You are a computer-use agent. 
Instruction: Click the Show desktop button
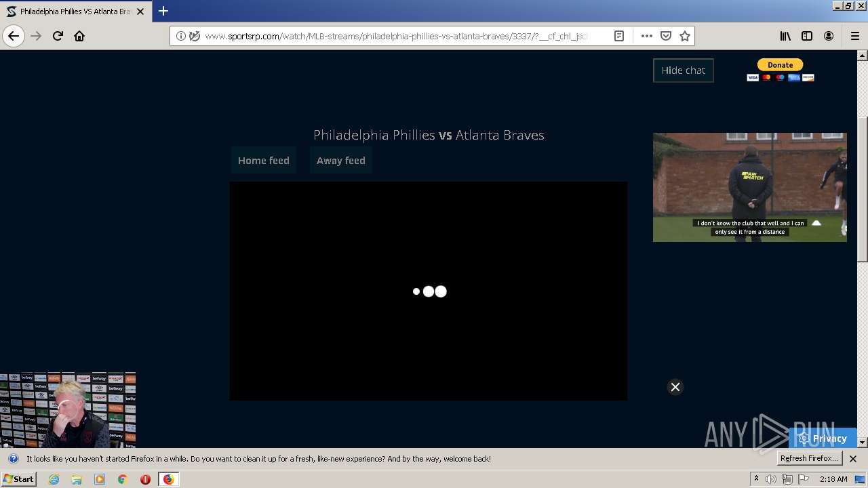(x=861, y=479)
